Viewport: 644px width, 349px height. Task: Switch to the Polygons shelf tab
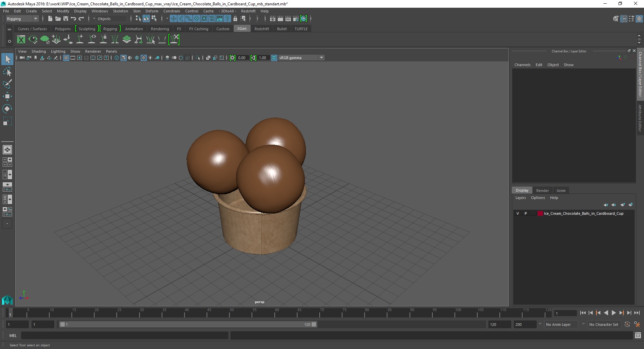pyautogui.click(x=63, y=29)
